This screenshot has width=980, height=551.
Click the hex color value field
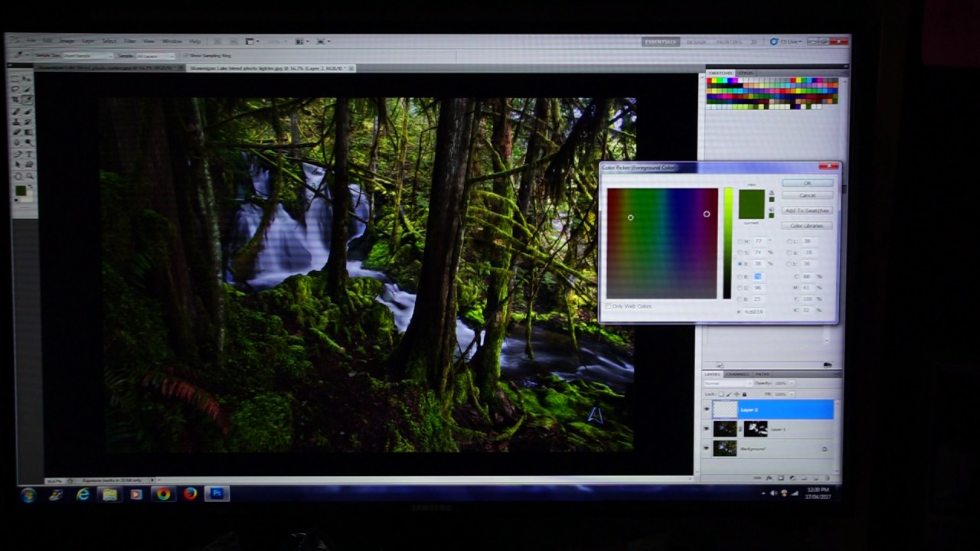pyautogui.click(x=754, y=311)
